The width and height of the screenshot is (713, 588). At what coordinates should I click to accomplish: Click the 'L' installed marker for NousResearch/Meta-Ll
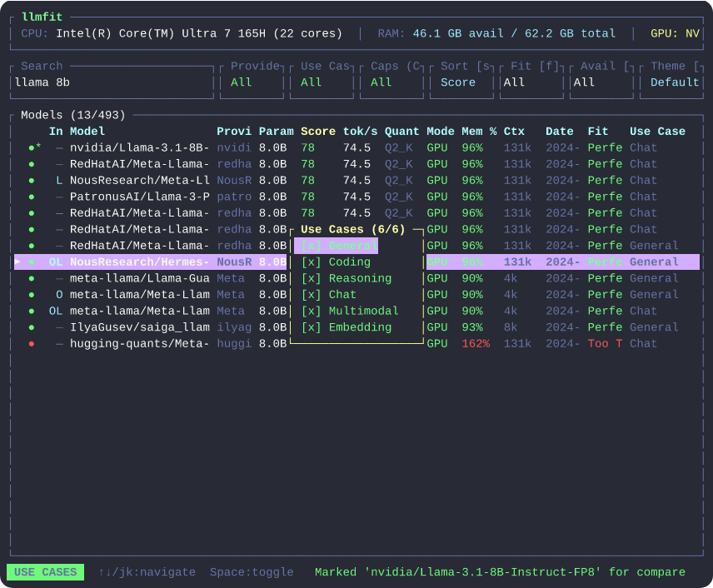tap(59, 181)
